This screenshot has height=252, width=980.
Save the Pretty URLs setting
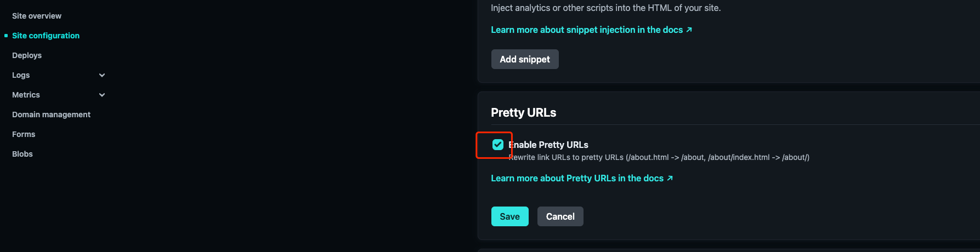coord(509,216)
